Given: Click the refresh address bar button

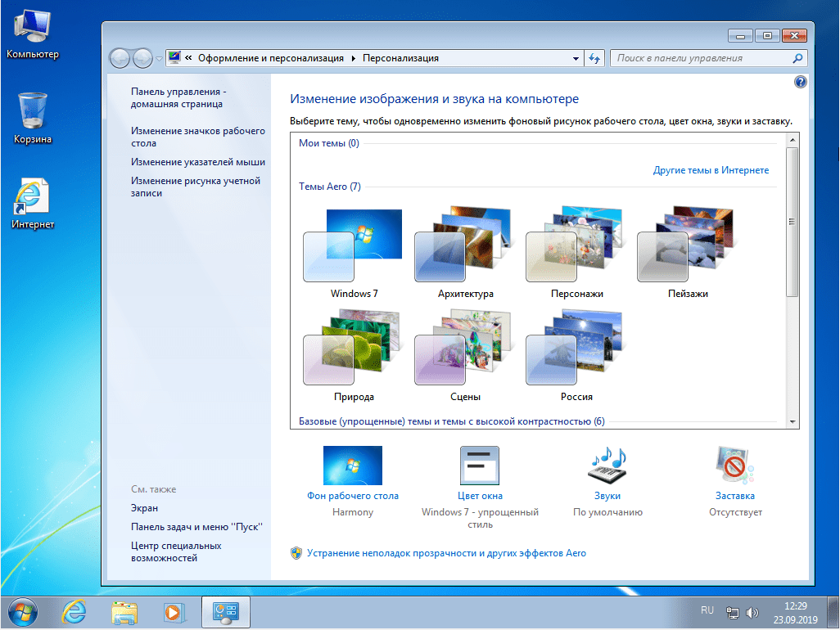Looking at the screenshot, I should (x=594, y=58).
